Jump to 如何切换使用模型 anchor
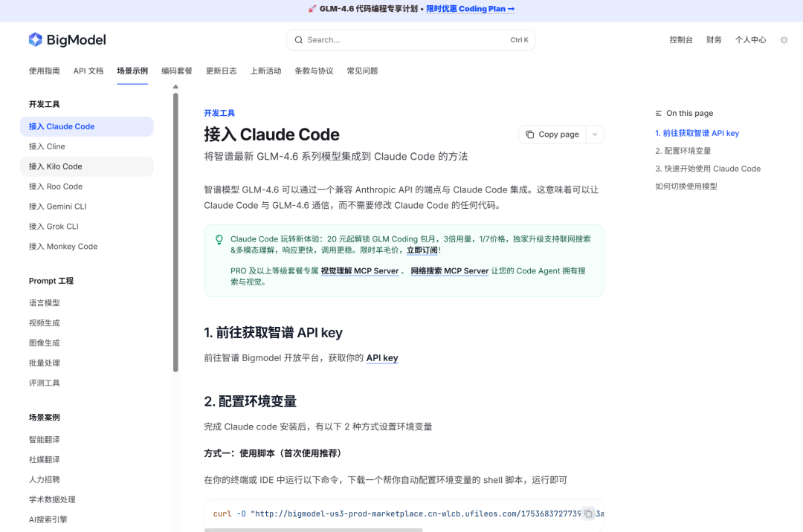This screenshot has width=803, height=532. 686,186
